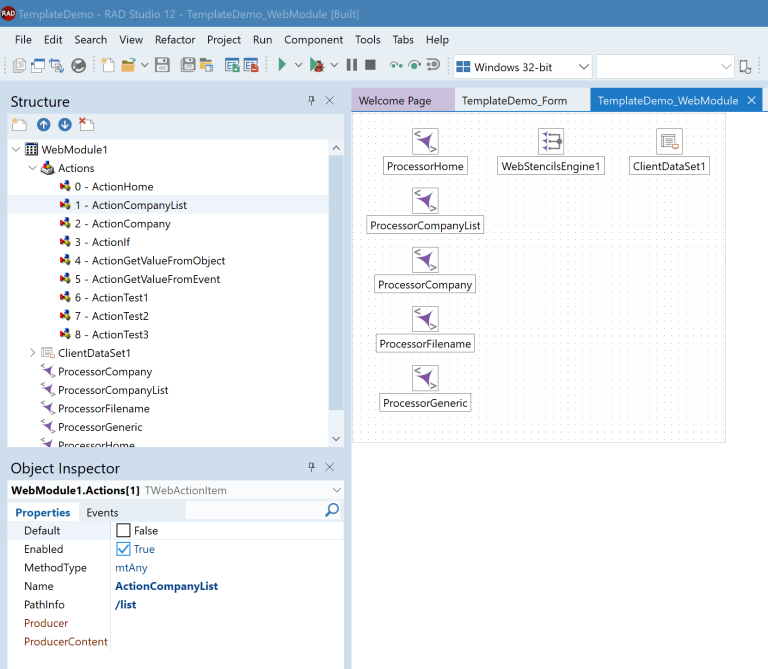Select ProcessorHome component icon on designer

pos(425,141)
